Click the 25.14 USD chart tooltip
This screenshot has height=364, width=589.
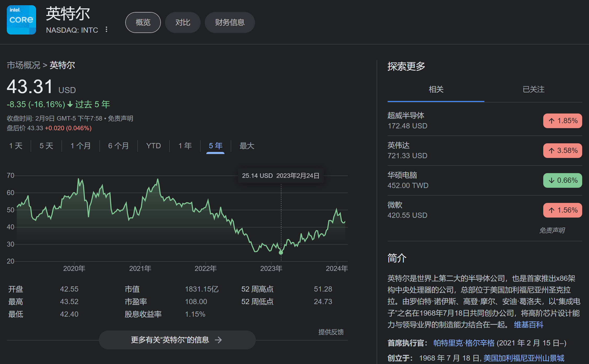(281, 176)
